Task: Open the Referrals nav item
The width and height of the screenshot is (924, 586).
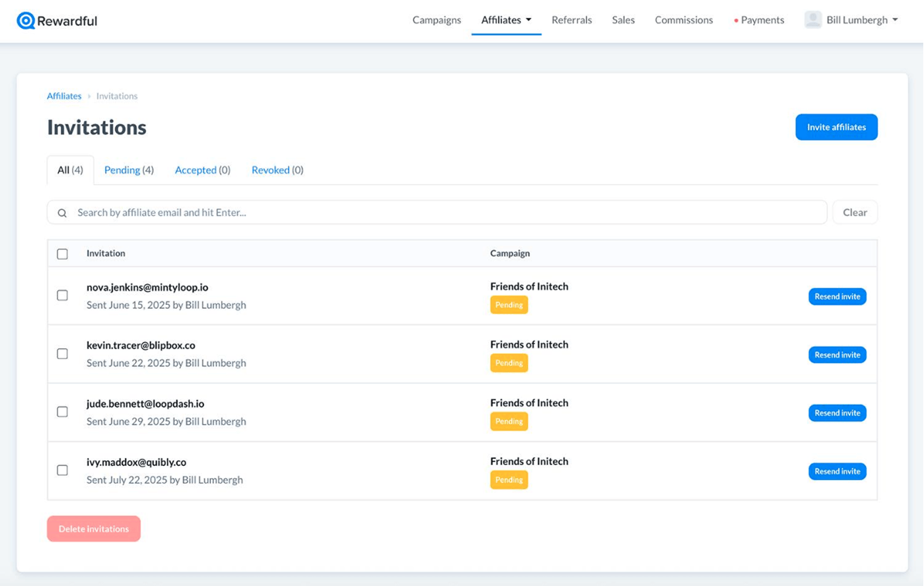Action: click(x=572, y=20)
